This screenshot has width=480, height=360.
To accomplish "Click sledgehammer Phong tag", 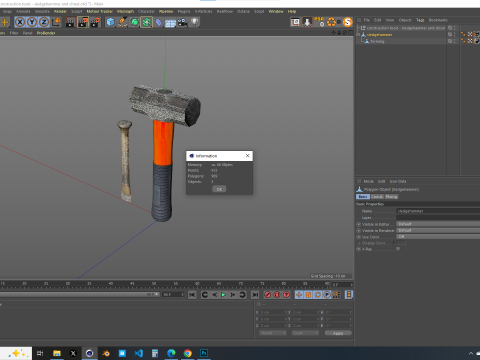I will [463, 34].
